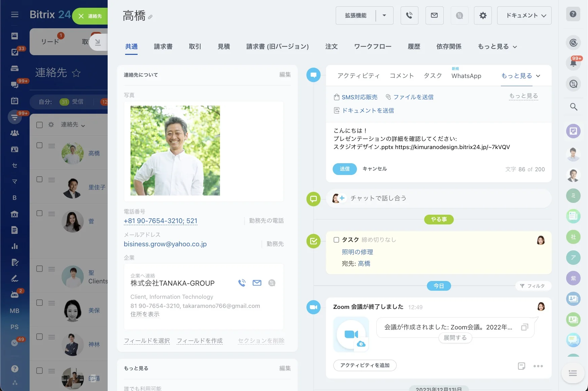The height and width of the screenshot is (391, 588).
Task: Open settings gear in contact header
Action: point(483,15)
